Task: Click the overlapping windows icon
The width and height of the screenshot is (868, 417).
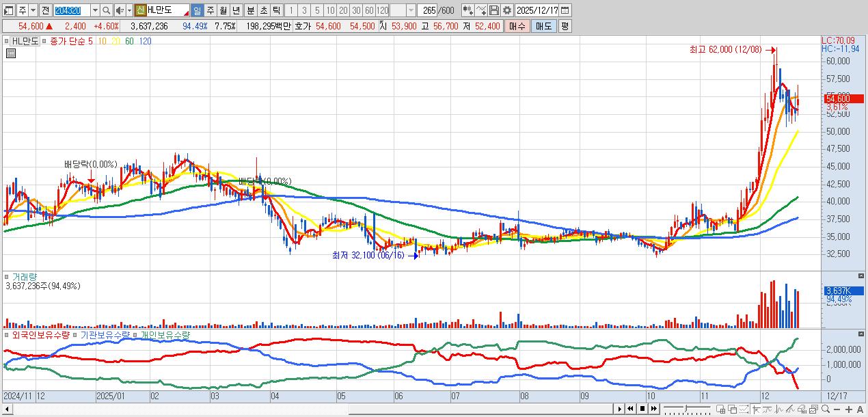Action: click(x=732, y=409)
